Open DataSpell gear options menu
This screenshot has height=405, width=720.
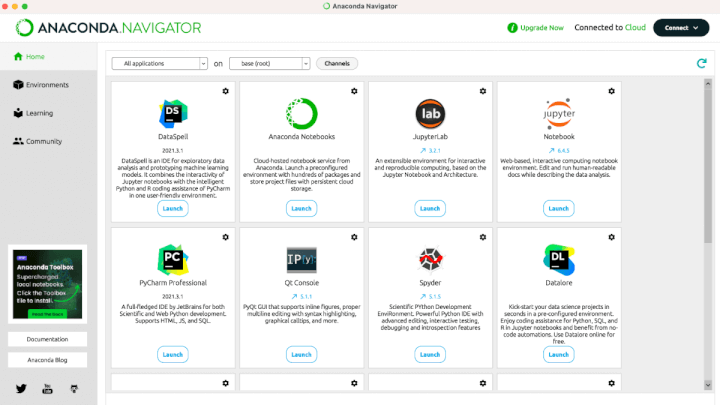click(225, 91)
